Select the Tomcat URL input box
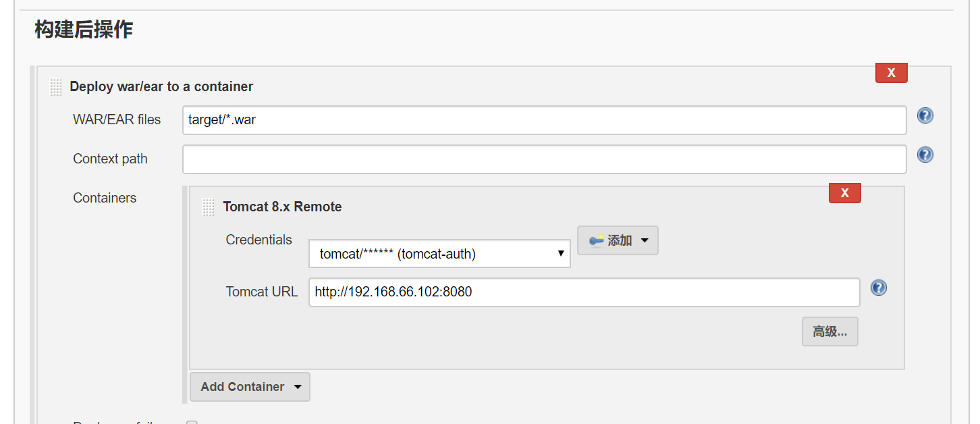 [x=584, y=292]
